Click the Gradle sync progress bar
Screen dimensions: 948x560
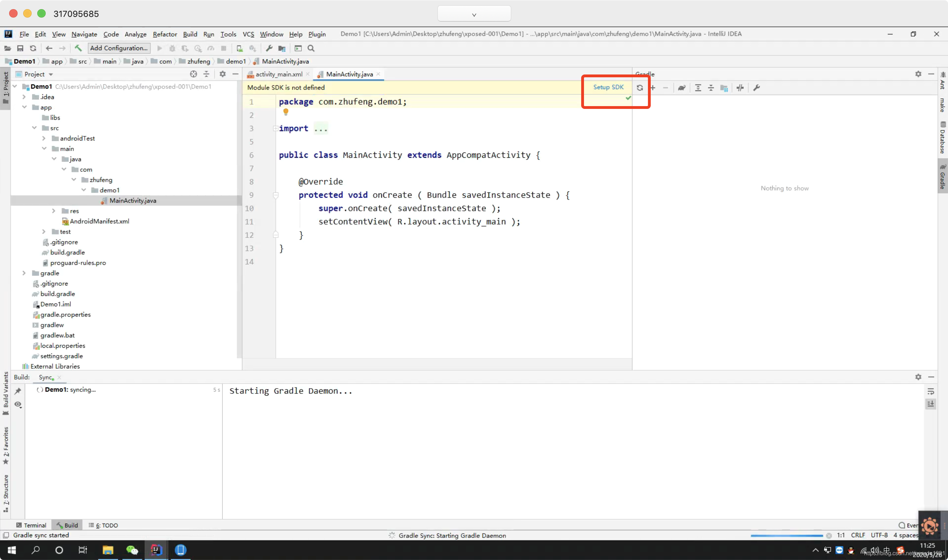[786, 536]
